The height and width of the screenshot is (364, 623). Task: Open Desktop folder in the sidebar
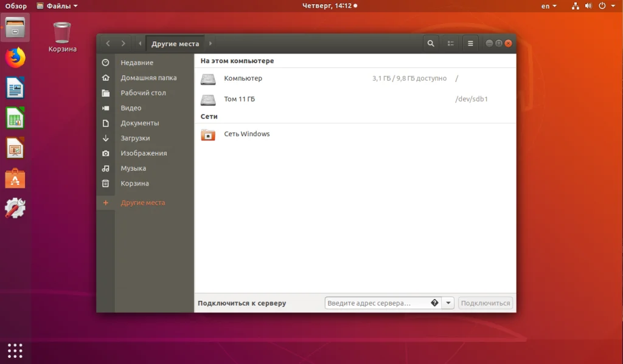click(x=145, y=93)
